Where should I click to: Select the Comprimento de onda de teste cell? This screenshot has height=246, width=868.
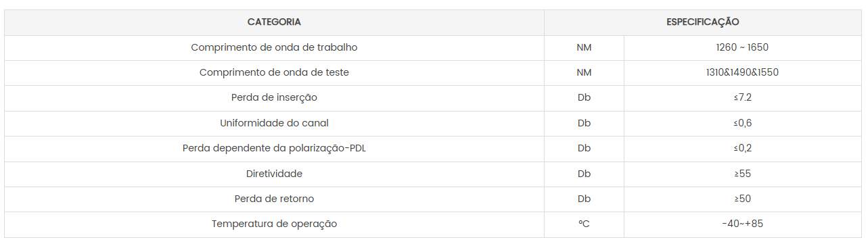pos(274,73)
